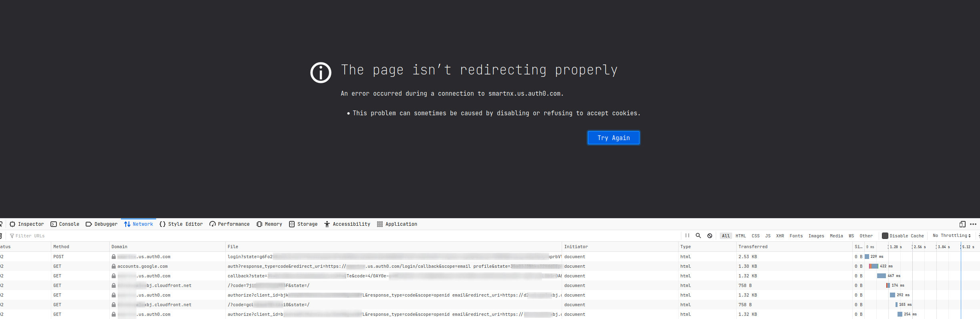Select the accounts.google.com domain cell
This screenshot has width=980, height=319.
point(167,266)
